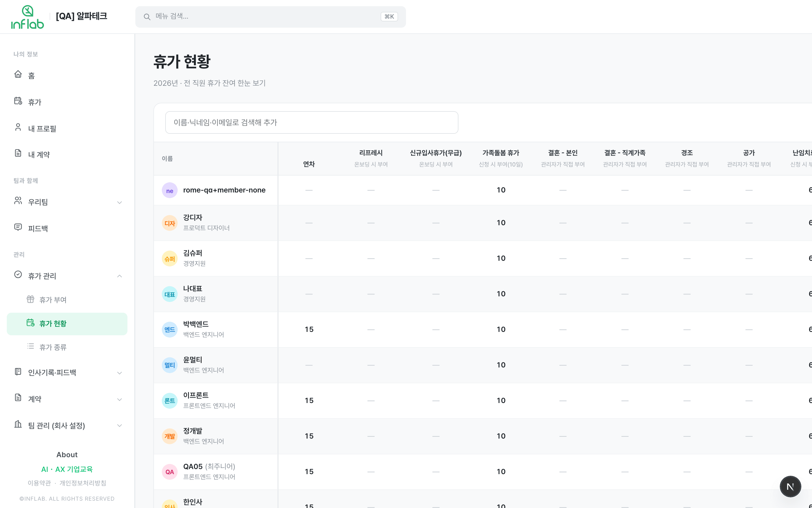Screen dimensions: 812x508
Task: Click the name 김슈퍼 in the table
Action: click(193, 253)
